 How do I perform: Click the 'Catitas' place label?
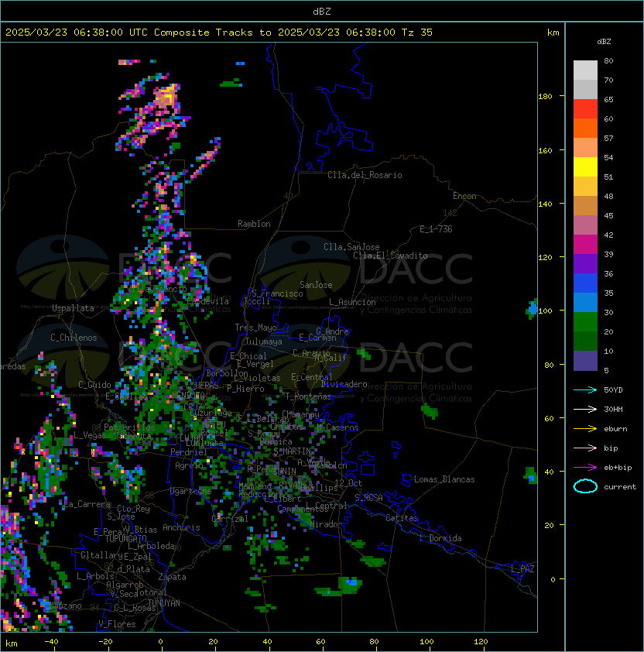(402, 518)
